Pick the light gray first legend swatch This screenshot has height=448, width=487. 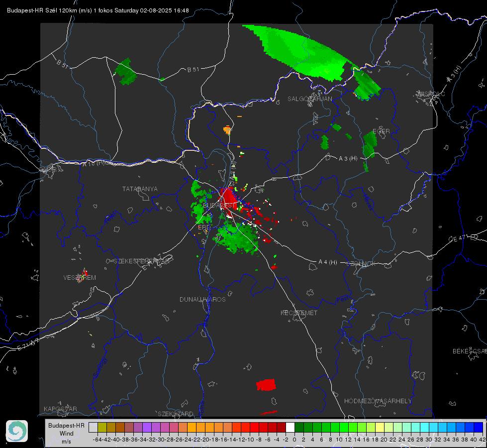click(x=93, y=427)
